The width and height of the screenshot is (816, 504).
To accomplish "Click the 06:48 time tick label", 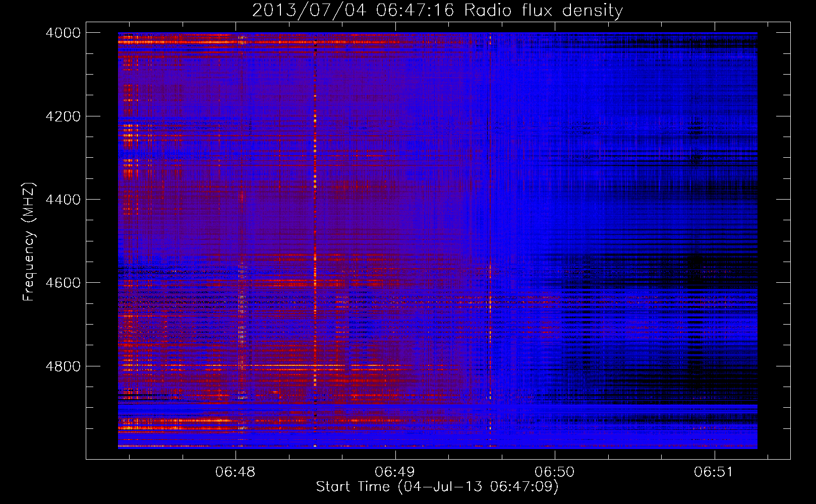I will [x=236, y=472].
